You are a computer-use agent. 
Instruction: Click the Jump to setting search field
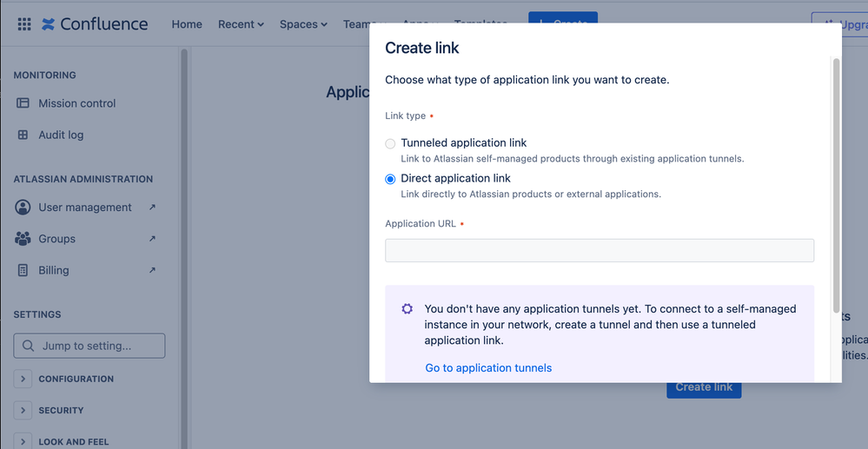[89, 346]
